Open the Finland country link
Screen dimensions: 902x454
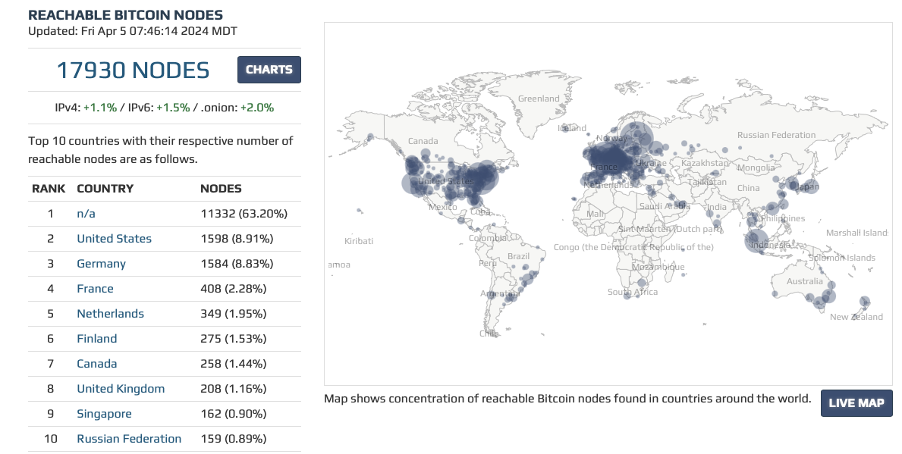(x=97, y=339)
